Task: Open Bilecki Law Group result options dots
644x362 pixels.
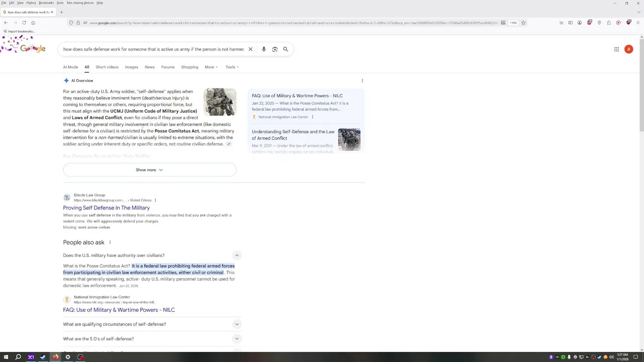Action: coord(155,200)
